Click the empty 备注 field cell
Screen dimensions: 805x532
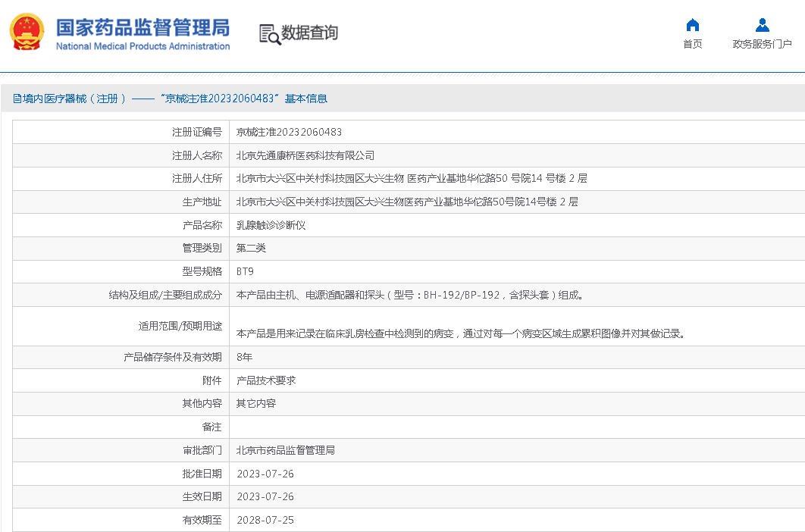(515, 427)
